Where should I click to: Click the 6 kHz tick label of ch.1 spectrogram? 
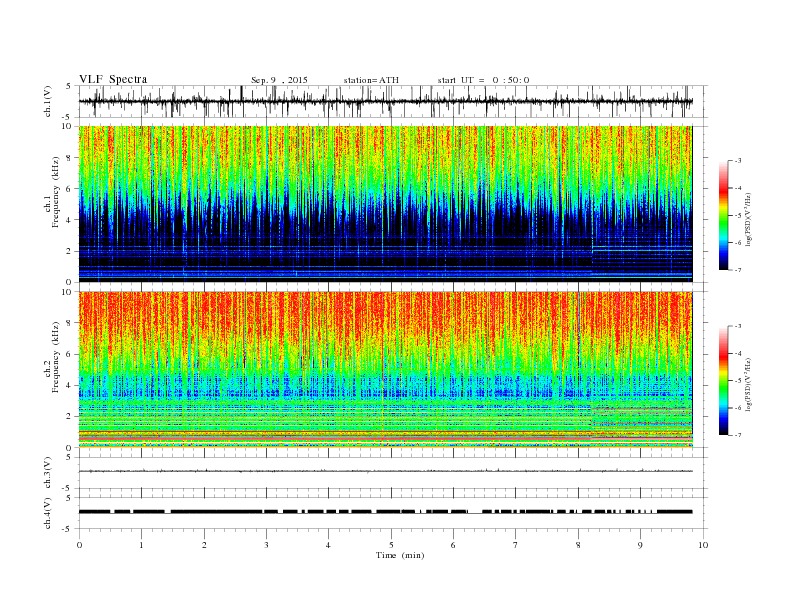69,189
